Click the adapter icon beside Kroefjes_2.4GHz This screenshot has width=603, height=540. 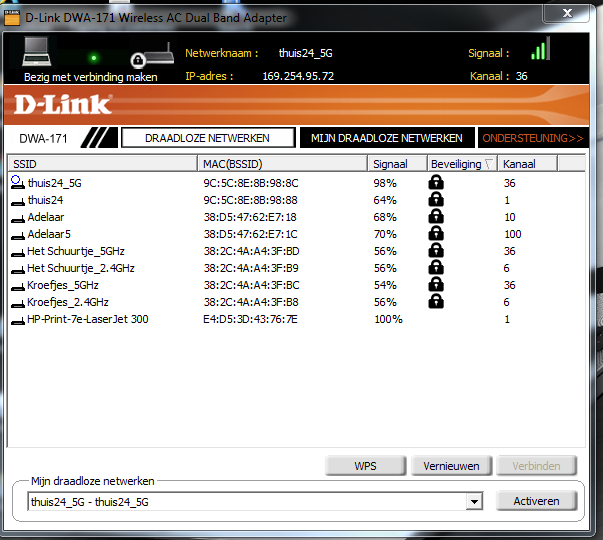[18, 304]
